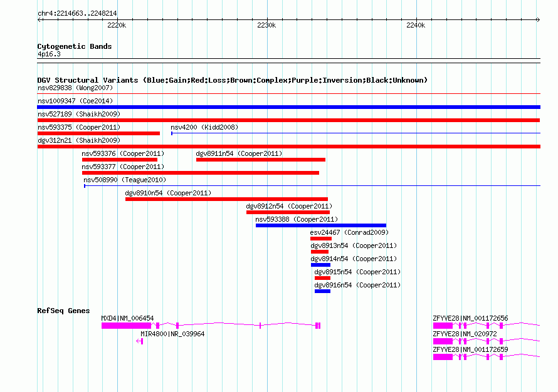Select the 4p16.3 cytogenetic band label

[x=49, y=54]
